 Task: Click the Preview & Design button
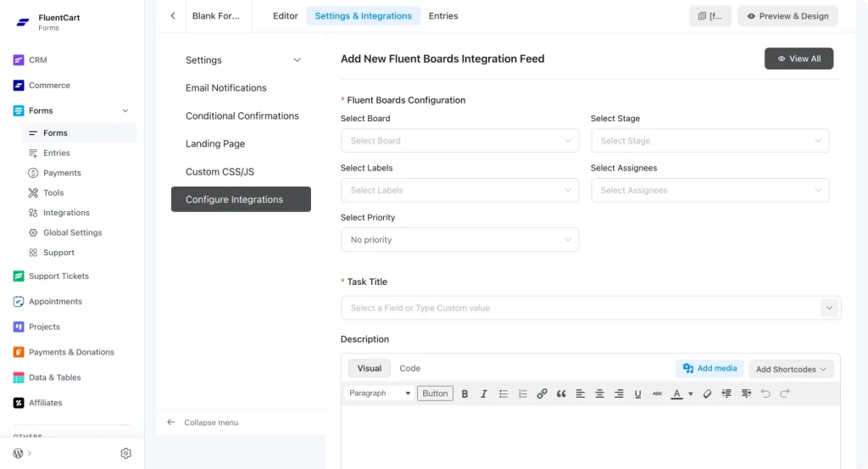pyautogui.click(x=787, y=16)
